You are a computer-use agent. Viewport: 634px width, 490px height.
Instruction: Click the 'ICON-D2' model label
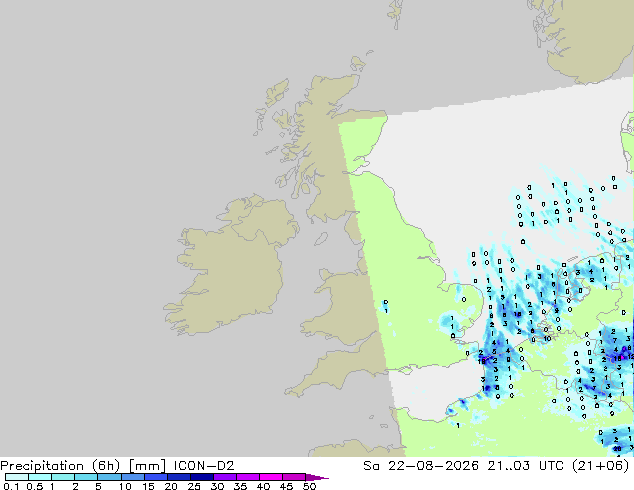(204, 466)
